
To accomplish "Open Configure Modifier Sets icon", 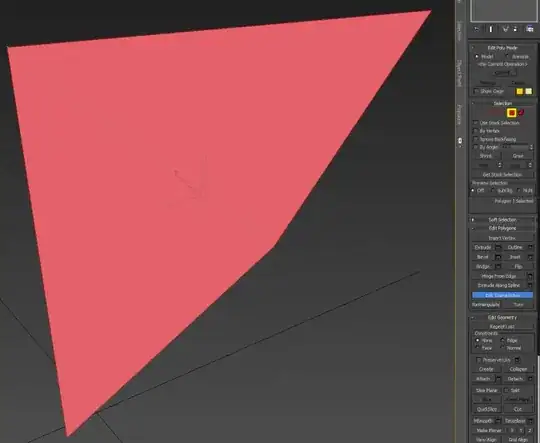I will click(x=530, y=30).
